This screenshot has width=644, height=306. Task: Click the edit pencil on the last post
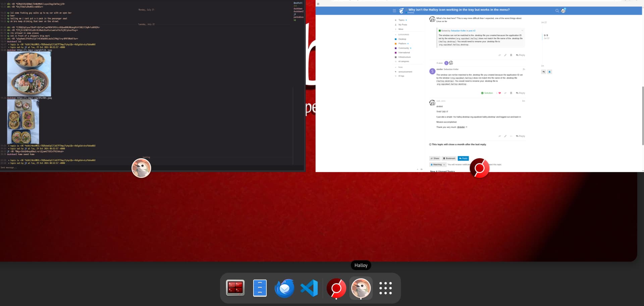(x=505, y=136)
